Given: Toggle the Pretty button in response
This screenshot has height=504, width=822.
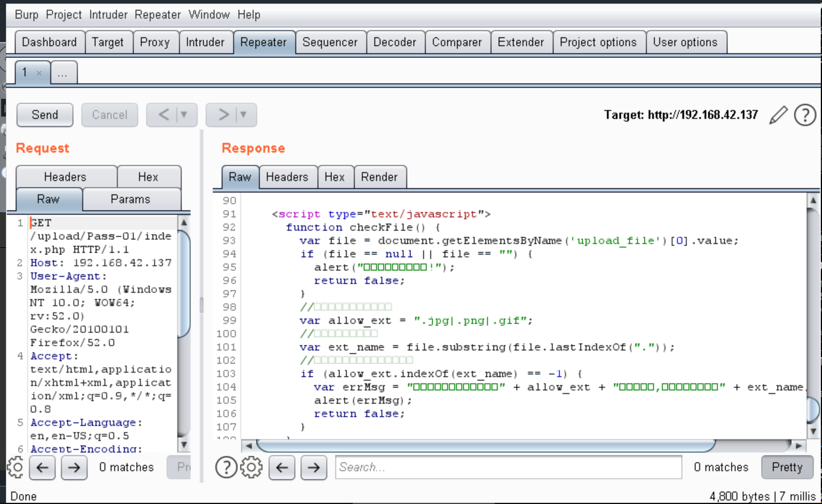Looking at the screenshot, I should tap(787, 467).
